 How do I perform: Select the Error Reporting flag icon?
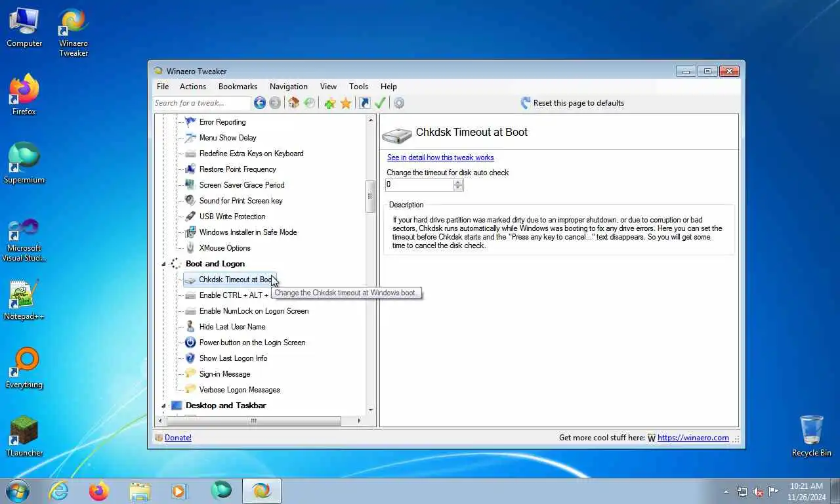pos(190,122)
